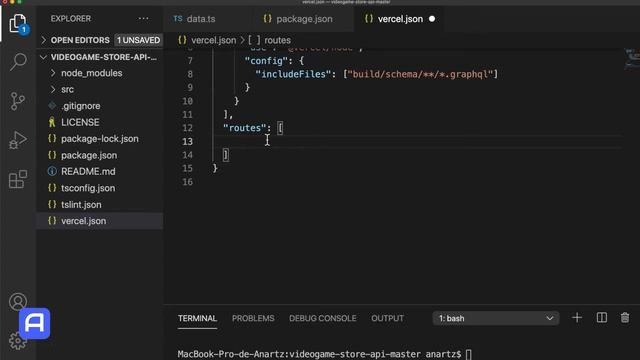Open README.md in the file tree
This screenshot has width=640, height=360.
(x=100, y=171)
